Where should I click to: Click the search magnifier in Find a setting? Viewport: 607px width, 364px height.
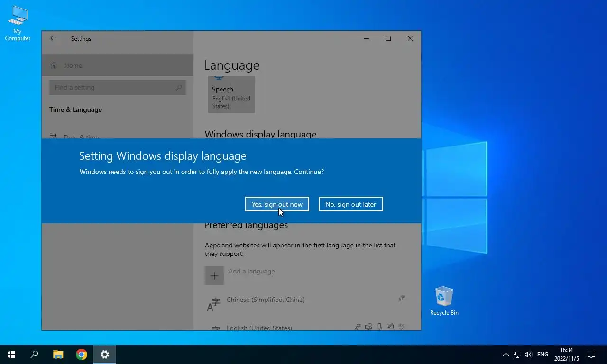(x=179, y=88)
